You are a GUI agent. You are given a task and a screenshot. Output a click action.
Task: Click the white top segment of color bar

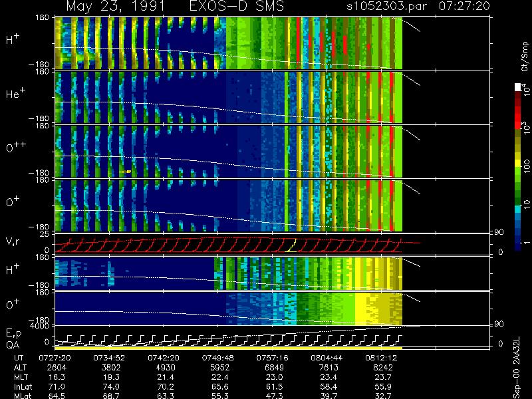[517, 87]
